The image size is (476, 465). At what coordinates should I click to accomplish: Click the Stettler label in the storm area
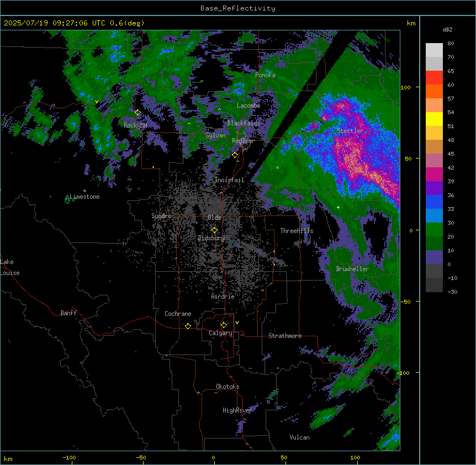point(350,131)
